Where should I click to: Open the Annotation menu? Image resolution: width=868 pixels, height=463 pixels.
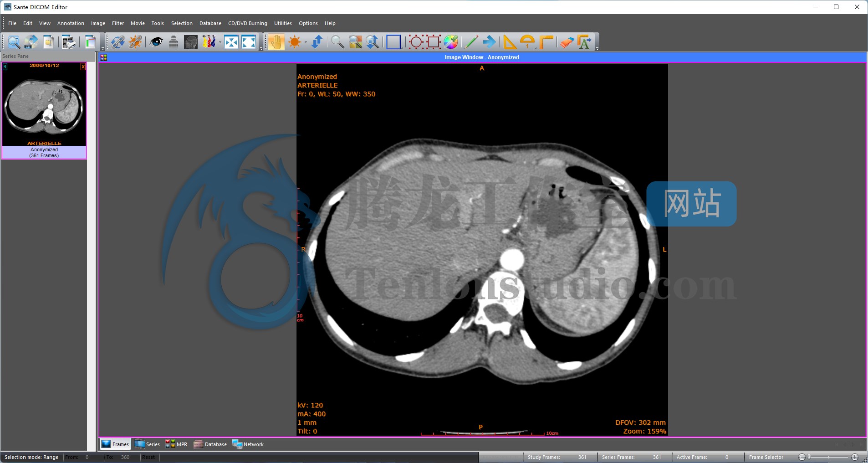point(71,23)
